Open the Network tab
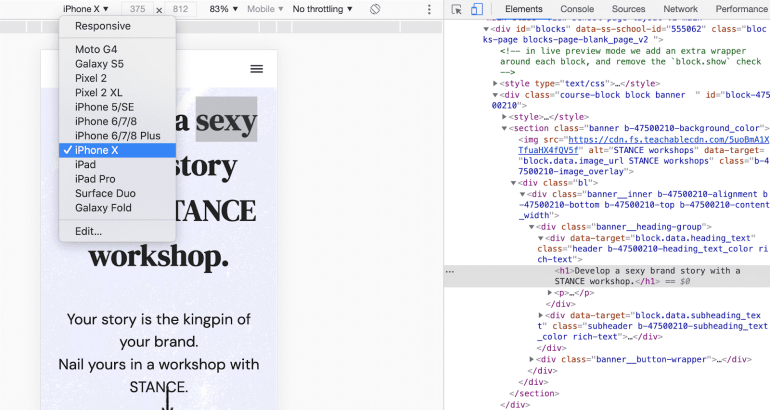The height and width of the screenshot is (410, 770). point(680,9)
